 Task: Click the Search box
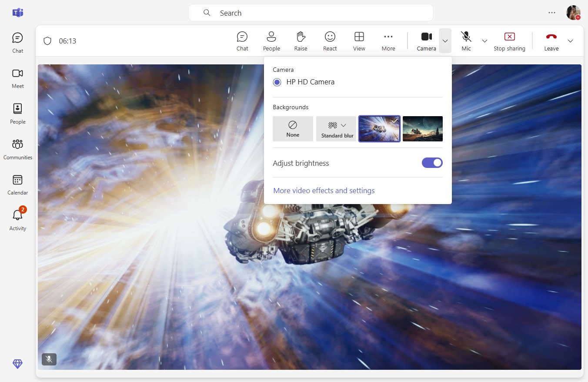pyautogui.click(x=311, y=13)
